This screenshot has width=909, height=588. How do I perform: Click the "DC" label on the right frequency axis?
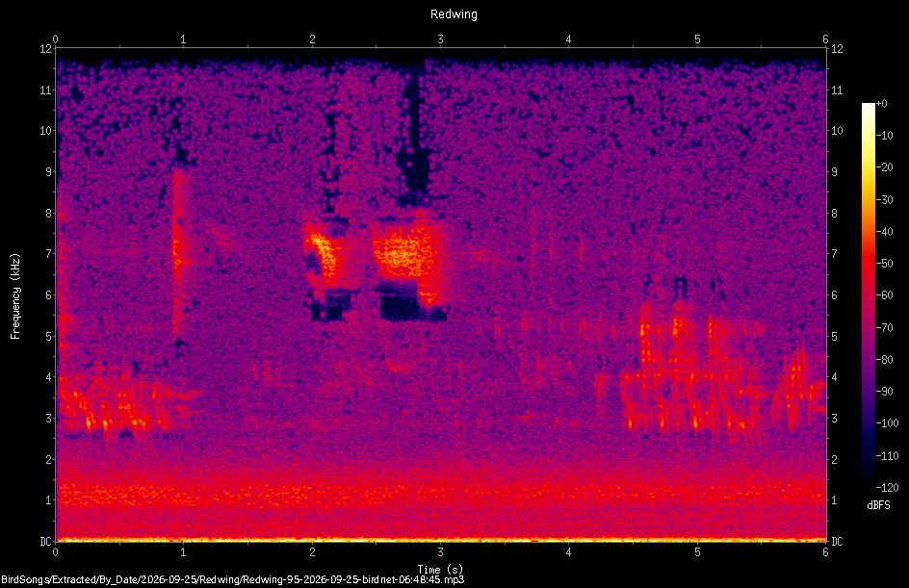(x=837, y=542)
